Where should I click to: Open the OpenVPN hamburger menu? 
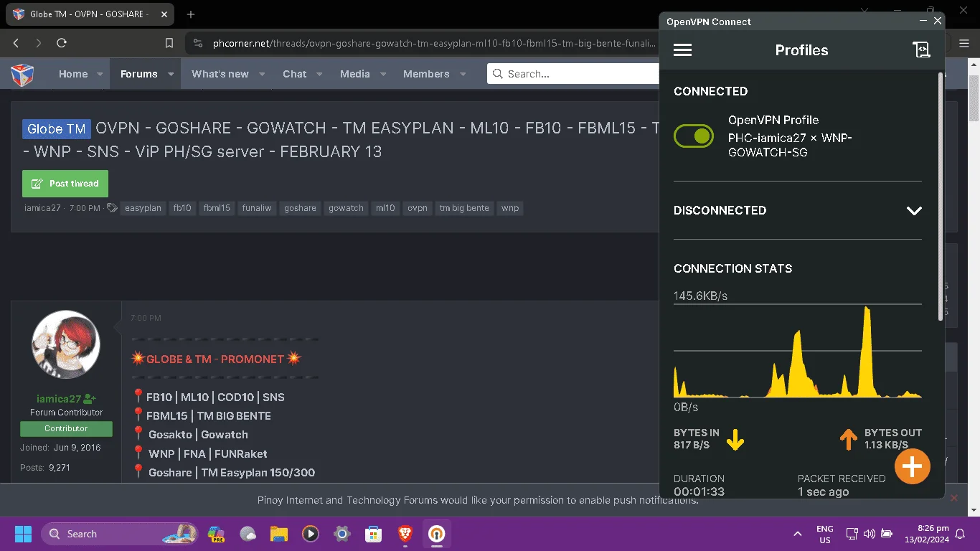[682, 50]
